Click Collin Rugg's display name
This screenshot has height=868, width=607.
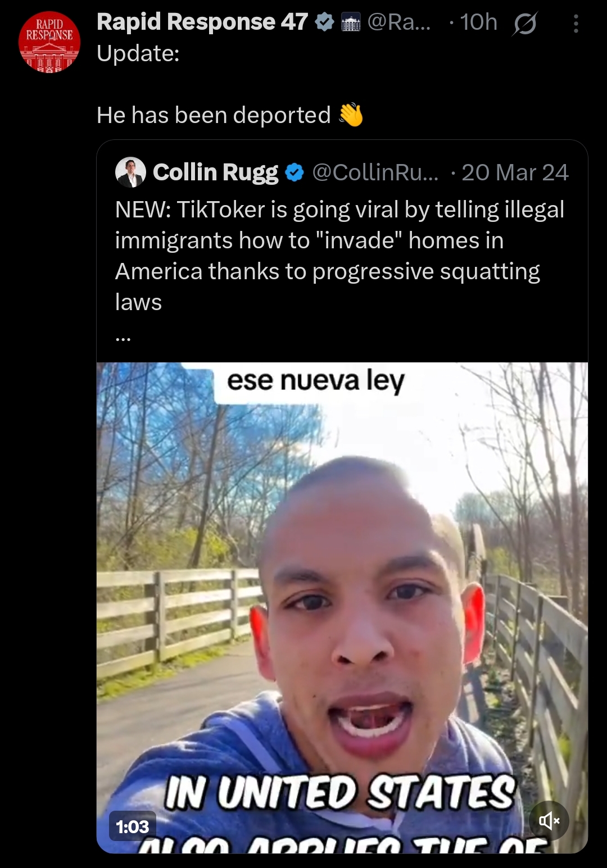(x=215, y=172)
